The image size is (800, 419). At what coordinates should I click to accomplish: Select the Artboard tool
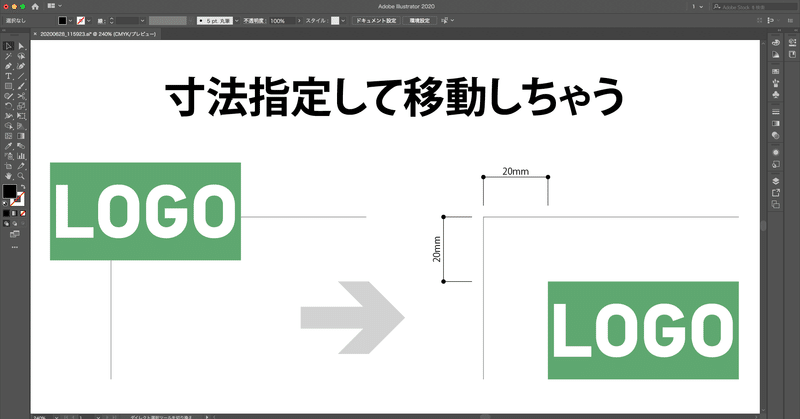8,166
